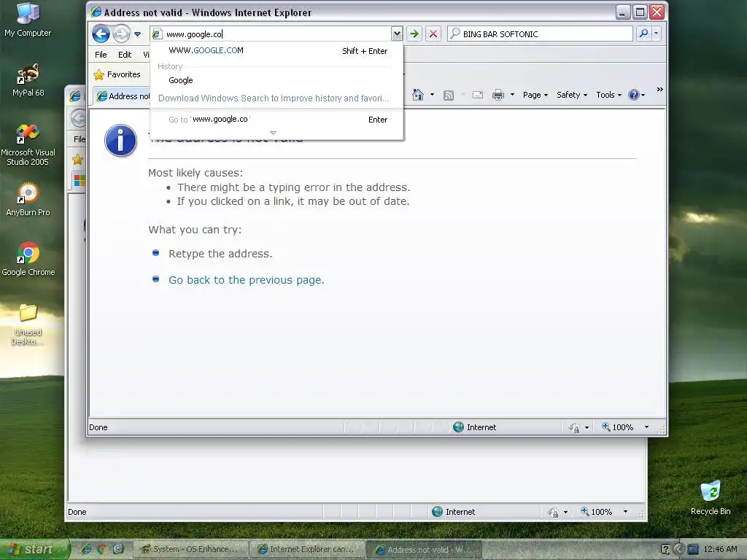Click Download Windows Search suggestion text
The width and height of the screenshot is (747, 560).
coord(274,98)
